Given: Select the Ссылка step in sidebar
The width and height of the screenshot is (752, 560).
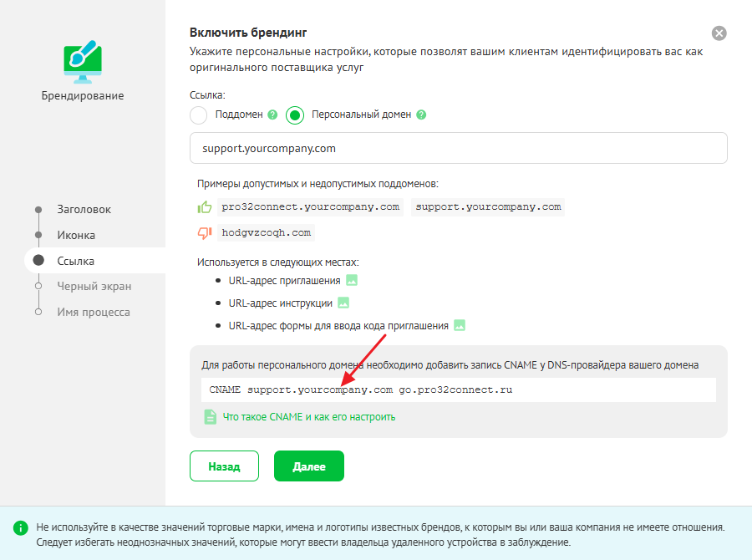Looking at the screenshot, I should [x=75, y=261].
